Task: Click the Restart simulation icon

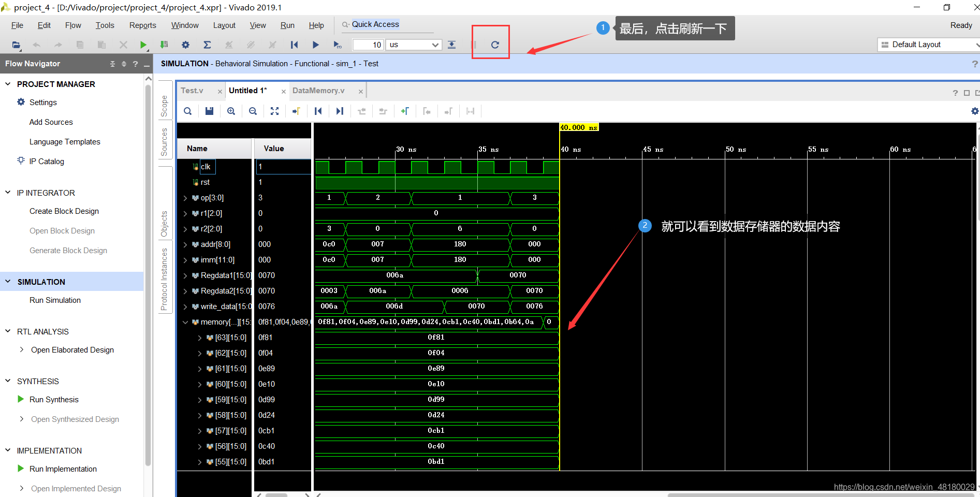Action: [294, 45]
